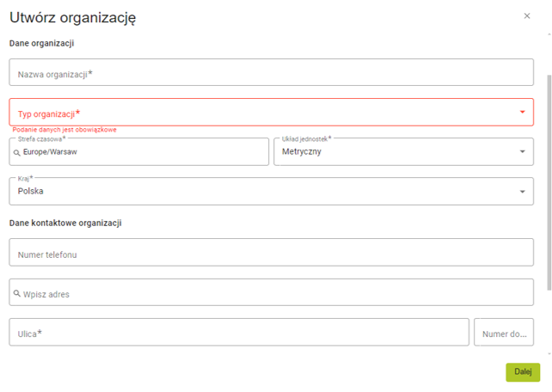Open the Układ jednostek dropdown arrow
The height and width of the screenshot is (392, 552).
point(522,152)
